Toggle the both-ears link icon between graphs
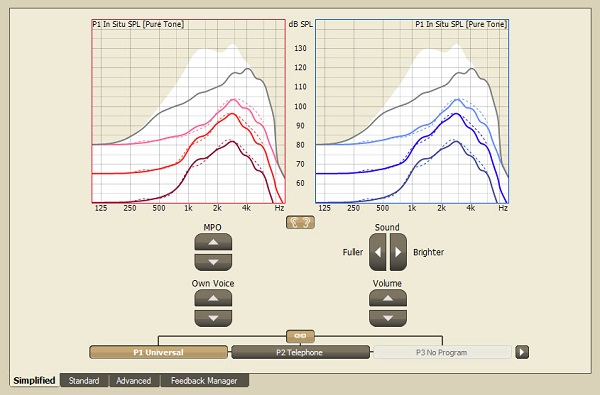 (300, 222)
